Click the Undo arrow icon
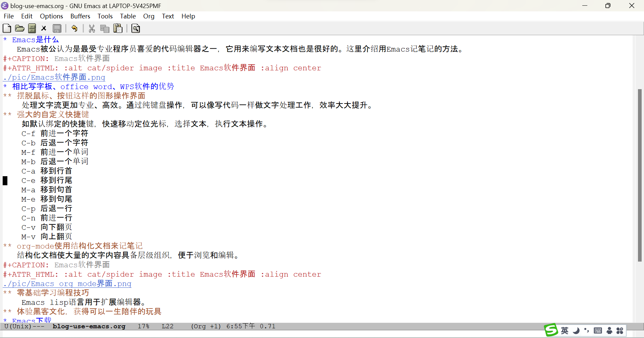The height and width of the screenshot is (338, 644). [74, 28]
